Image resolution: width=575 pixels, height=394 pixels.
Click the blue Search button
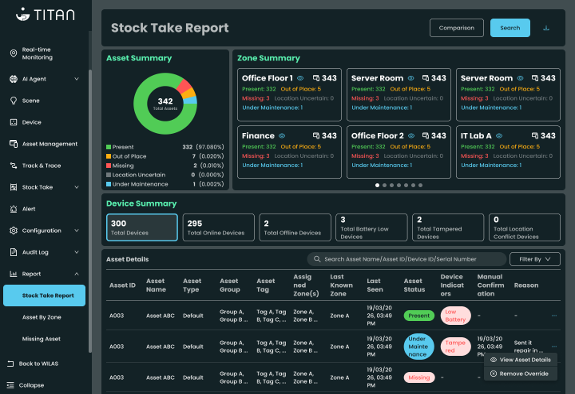coord(510,28)
